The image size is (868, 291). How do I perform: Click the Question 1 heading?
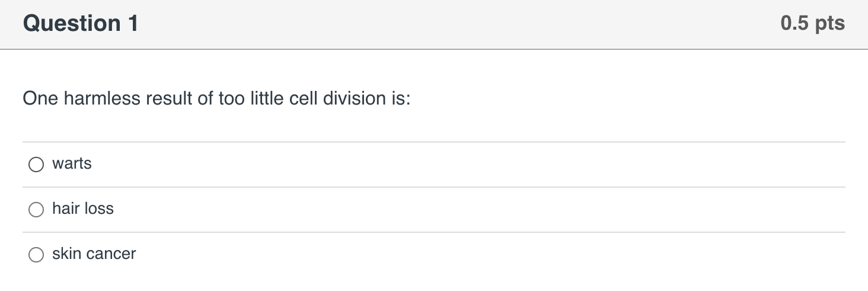[81, 24]
